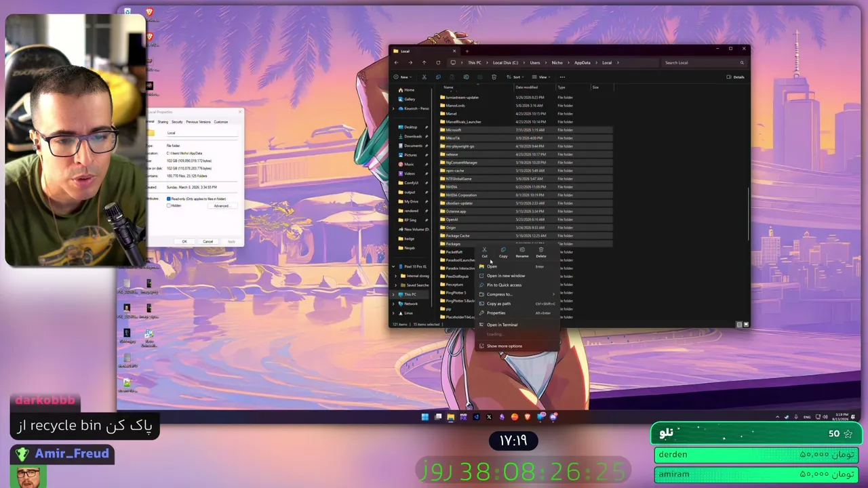Open the New dropdown in Explorer toolbar
Screen dimensions: 868x488
(403, 77)
